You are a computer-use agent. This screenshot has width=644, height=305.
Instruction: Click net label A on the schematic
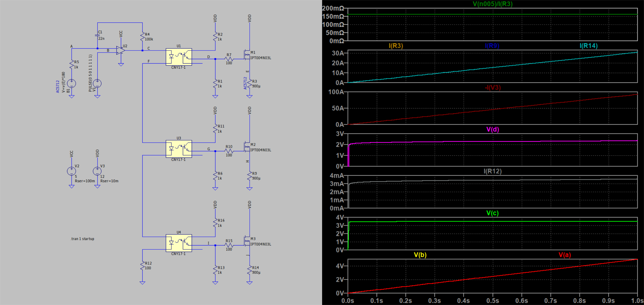pos(72,46)
